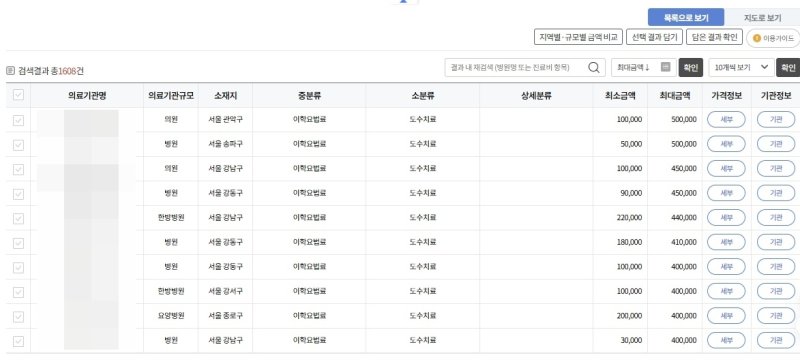Click 기관 on the 30,000 minimum row

coord(776,340)
